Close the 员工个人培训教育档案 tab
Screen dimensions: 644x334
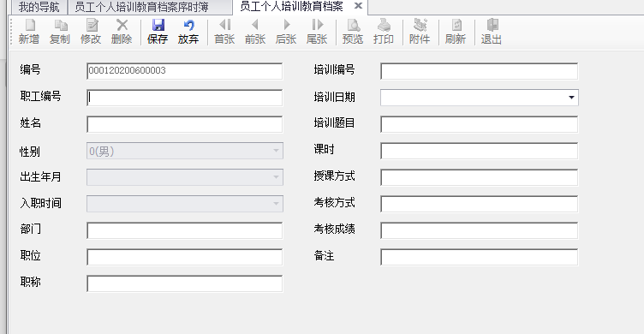[358, 6]
